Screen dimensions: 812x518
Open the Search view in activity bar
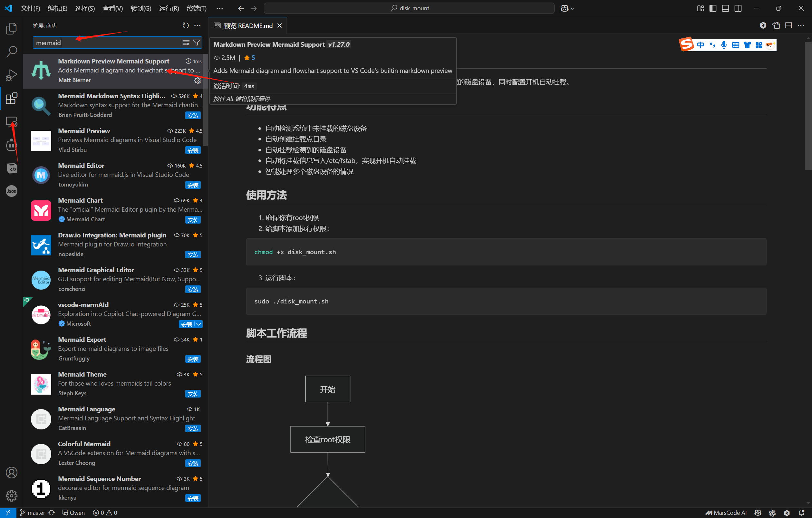coord(12,52)
